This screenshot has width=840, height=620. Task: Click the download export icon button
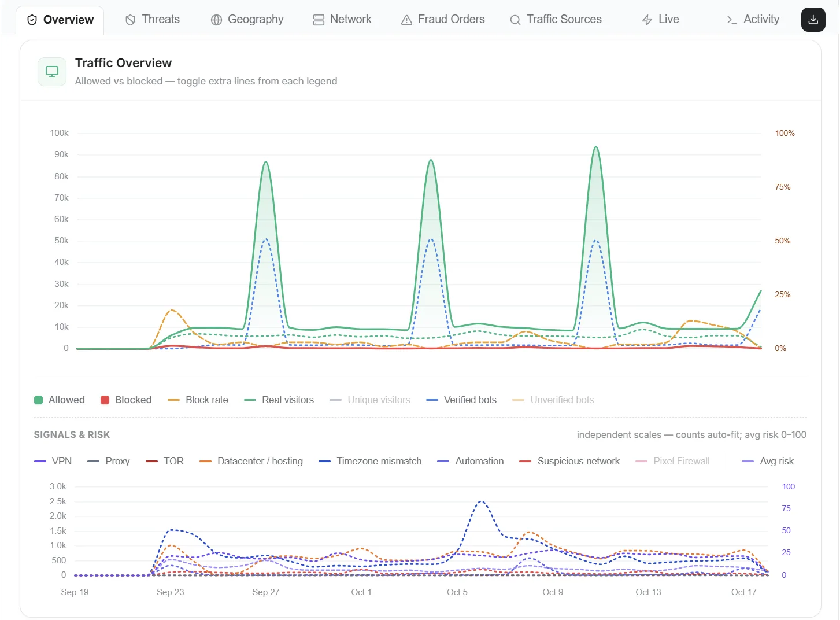click(813, 20)
